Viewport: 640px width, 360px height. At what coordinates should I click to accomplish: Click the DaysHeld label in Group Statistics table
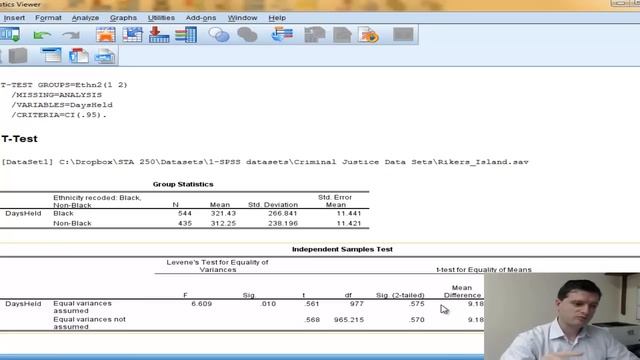click(23, 213)
